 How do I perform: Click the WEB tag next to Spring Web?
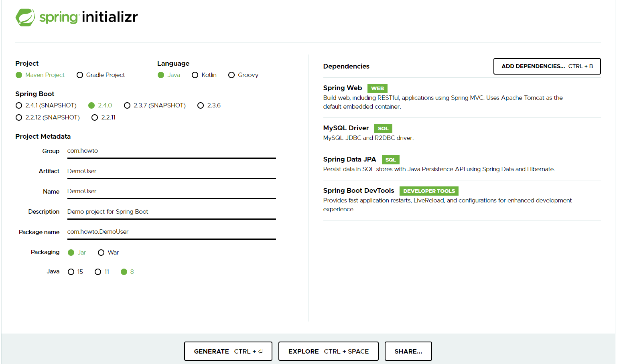coord(377,88)
